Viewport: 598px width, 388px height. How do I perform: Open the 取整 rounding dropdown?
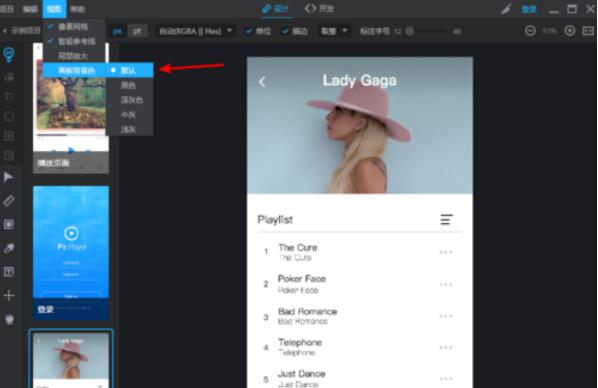[334, 31]
